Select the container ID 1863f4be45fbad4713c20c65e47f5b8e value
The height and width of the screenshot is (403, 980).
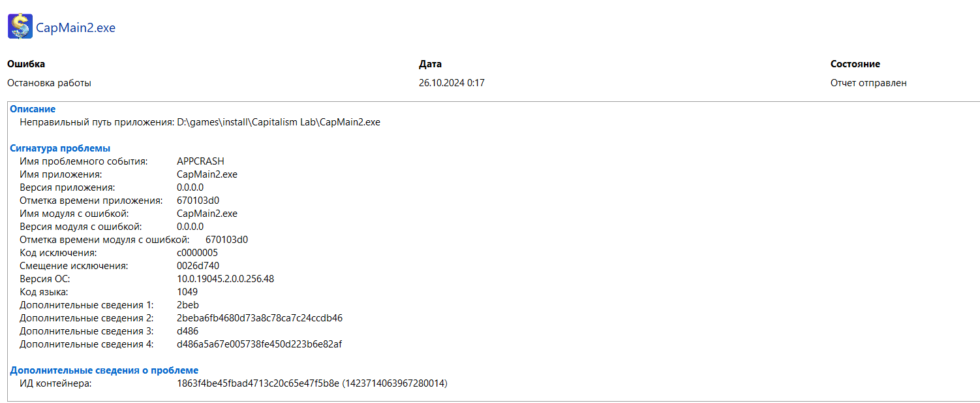tap(258, 383)
